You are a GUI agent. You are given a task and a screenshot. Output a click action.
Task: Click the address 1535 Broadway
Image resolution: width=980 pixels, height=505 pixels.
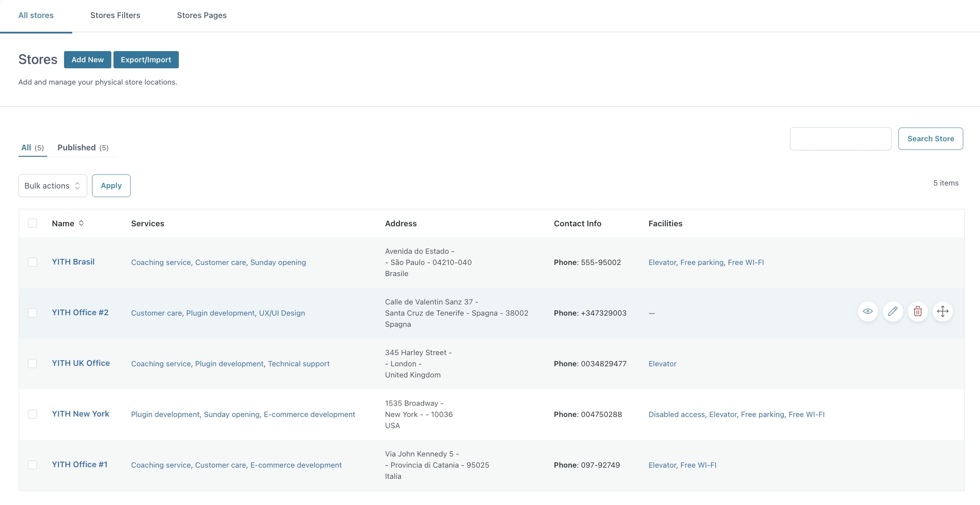click(x=411, y=403)
